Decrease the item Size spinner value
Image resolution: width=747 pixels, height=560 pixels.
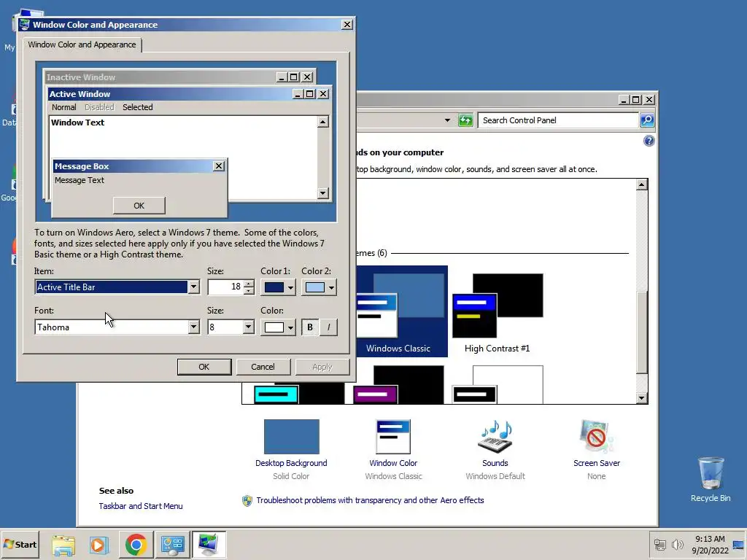click(249, 290)
